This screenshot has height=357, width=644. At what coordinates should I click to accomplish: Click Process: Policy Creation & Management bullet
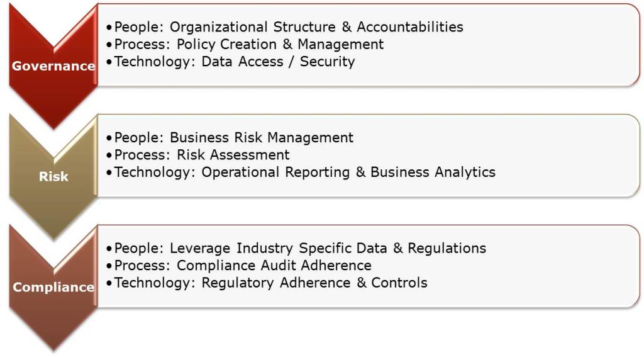tap(245, 45)
